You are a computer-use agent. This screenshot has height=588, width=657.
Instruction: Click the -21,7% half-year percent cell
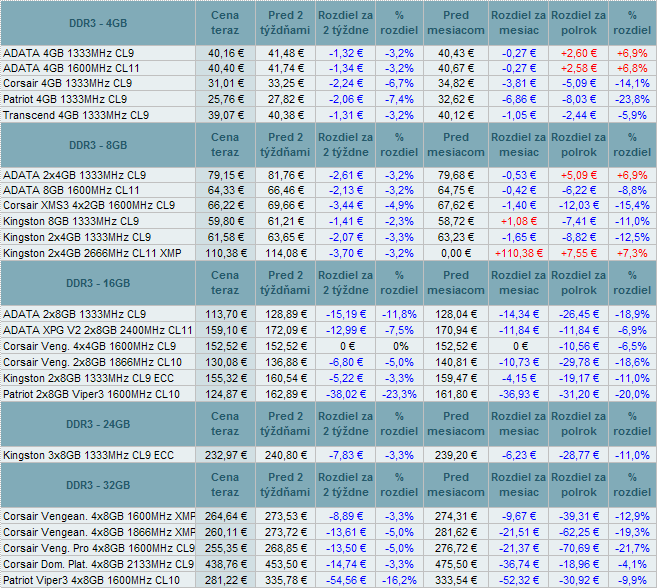tap(632, 548)
